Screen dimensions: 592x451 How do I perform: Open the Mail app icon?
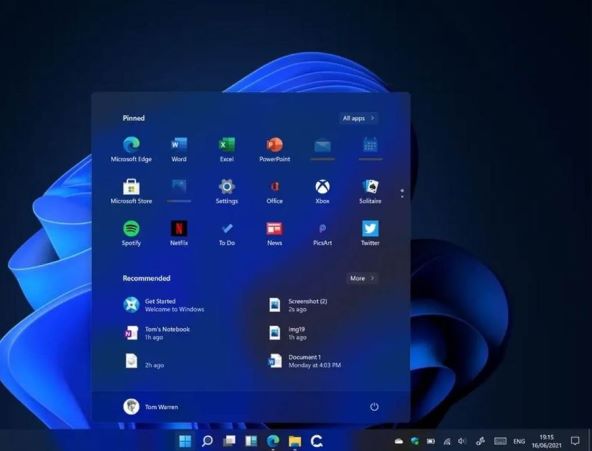click(322, 146)
